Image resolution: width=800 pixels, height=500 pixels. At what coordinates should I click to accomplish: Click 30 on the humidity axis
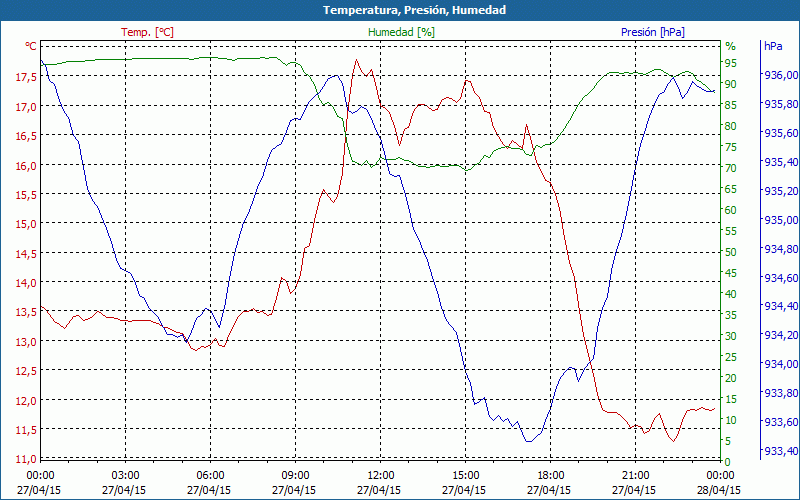pyautogui.click(x=731, y=336)
